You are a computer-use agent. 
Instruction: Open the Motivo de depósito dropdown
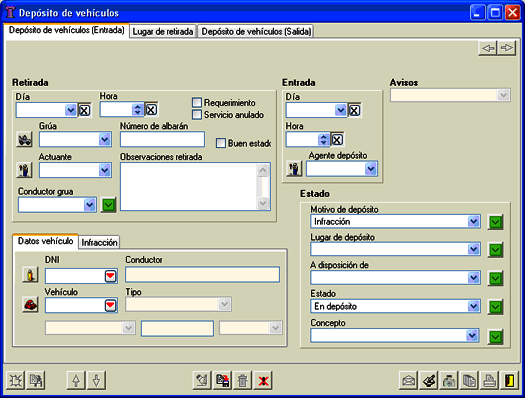473,221
